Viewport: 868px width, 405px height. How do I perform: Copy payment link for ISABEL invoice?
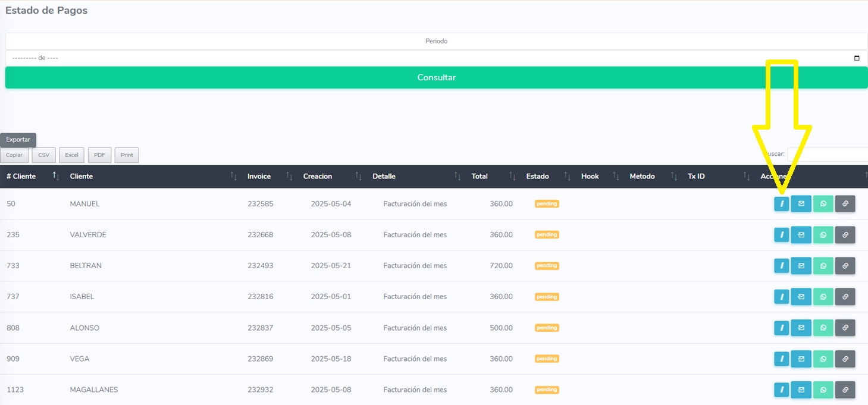pyautogui.click(x=845, y=297)
